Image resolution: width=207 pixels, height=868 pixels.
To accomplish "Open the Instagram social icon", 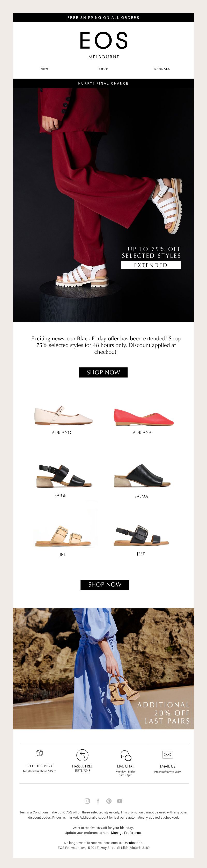I will coord(87,801).
